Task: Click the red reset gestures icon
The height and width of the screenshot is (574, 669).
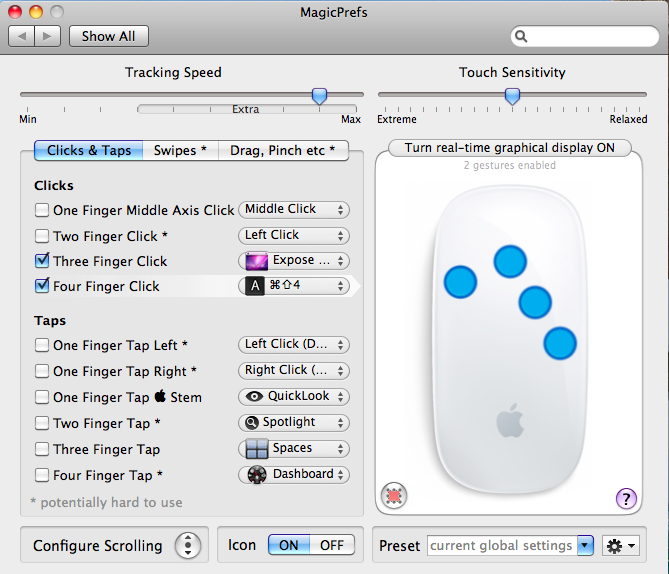Action: (x=394, y=496)
